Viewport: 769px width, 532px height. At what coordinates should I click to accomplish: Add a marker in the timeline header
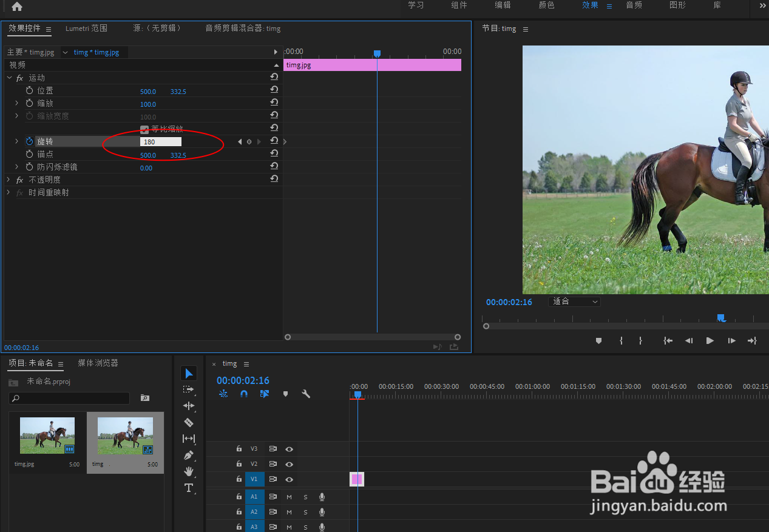(285, 394)
